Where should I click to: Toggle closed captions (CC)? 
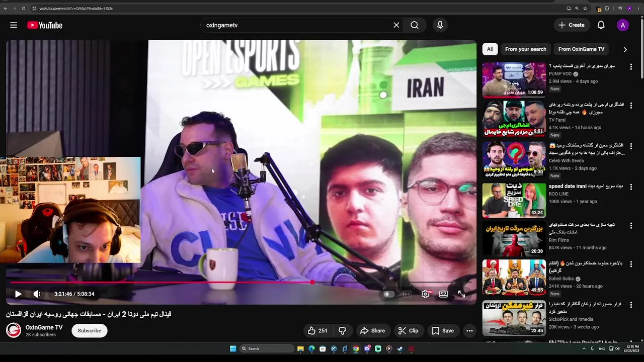(407, 294)
